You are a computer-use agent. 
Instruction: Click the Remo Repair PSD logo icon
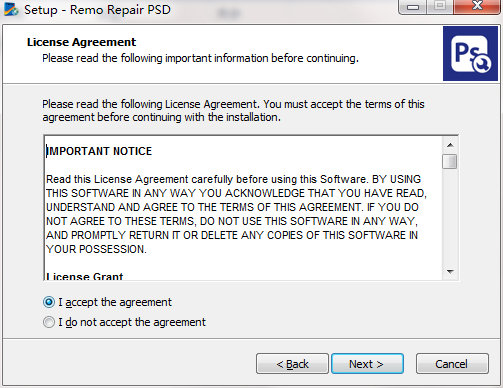coord(470,54)
